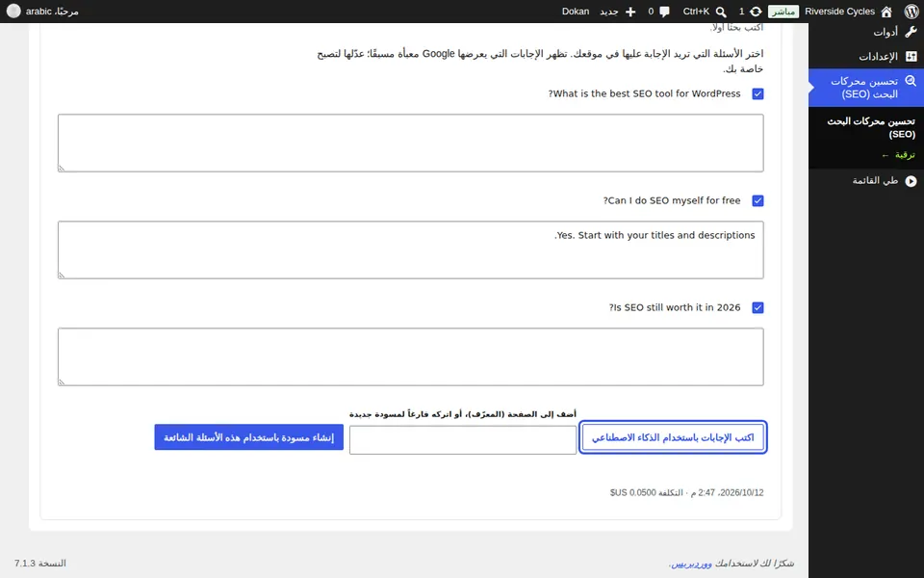Viewport: 924px width, 578px height.
Task: Open the جديد new content menu
Action: point(618,12)
